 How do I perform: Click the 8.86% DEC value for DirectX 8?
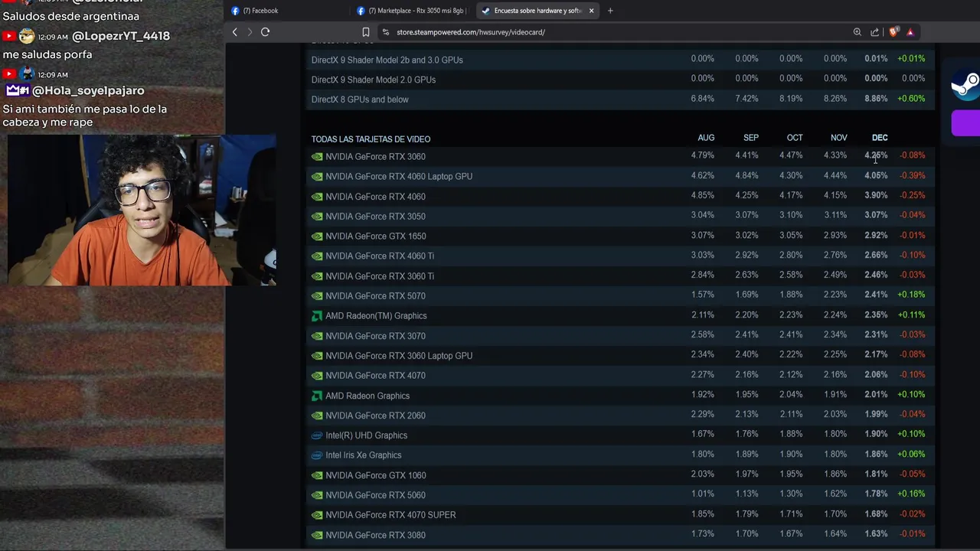(x=876, y=99)
